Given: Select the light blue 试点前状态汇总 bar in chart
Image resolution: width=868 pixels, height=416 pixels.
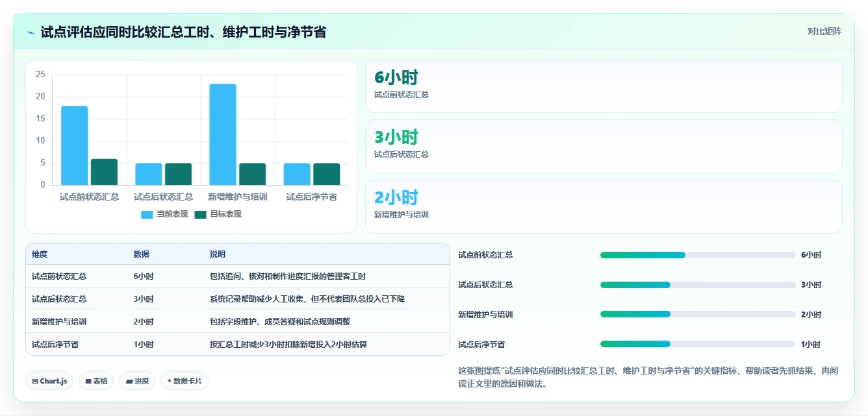Looking at the screenshot, I should [x=75, y=145].
